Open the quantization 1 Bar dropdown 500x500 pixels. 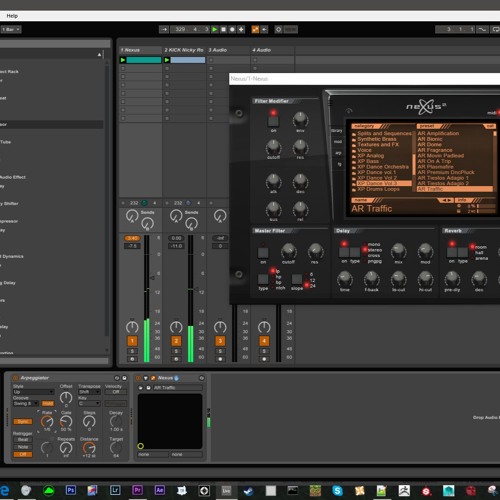tap(11, 29)
